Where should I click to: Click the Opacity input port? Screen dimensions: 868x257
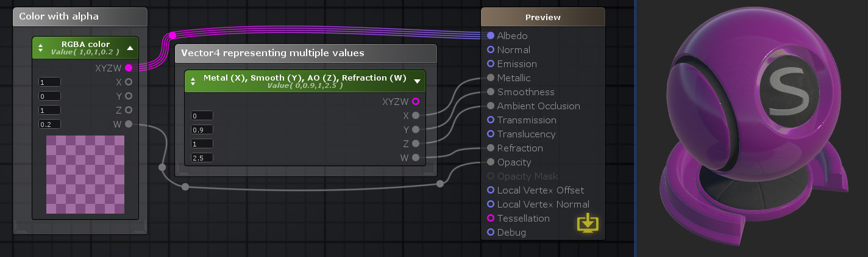(x=491, y=162)
